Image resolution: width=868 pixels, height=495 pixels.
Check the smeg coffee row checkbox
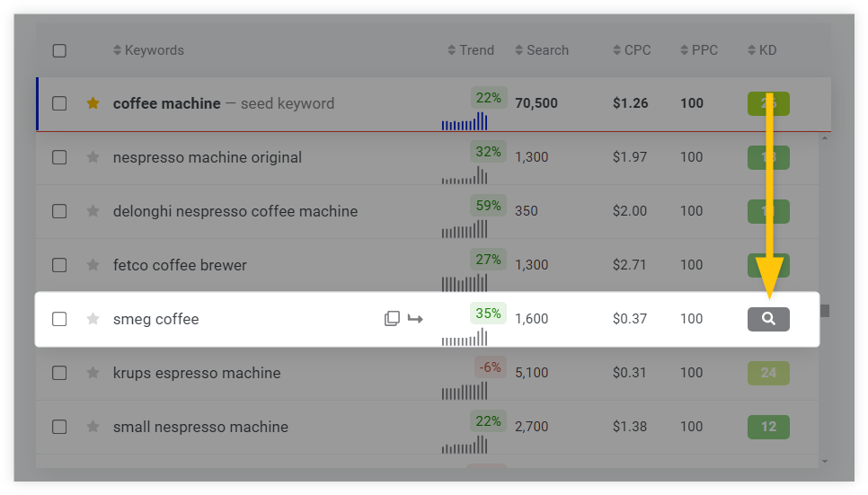(x=59, y=319)
